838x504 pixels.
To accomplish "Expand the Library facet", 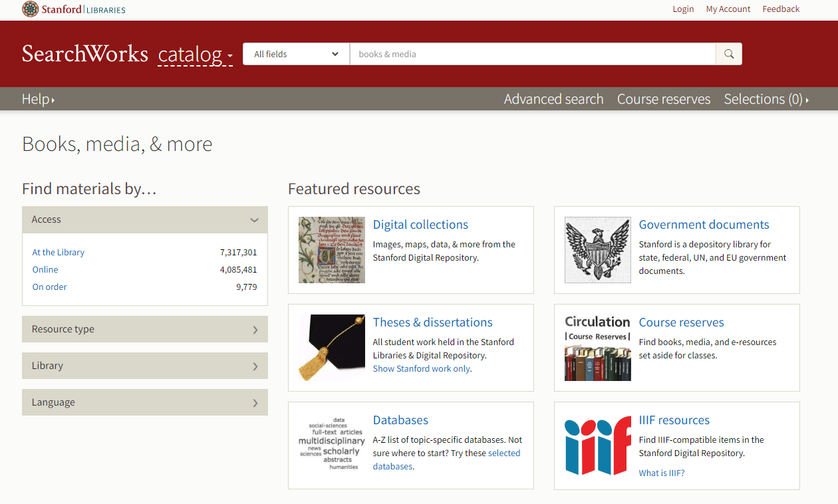I will tap(145, 366).
